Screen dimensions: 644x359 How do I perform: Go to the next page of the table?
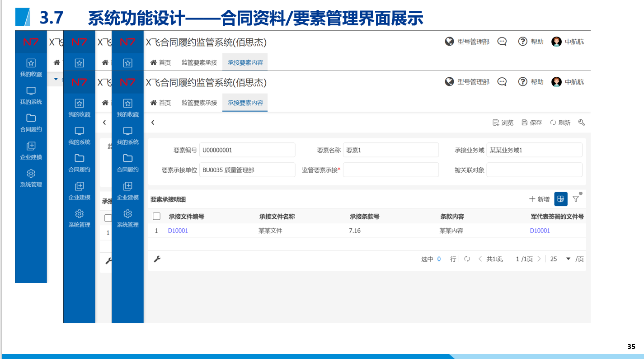click(x=539, y=259)
